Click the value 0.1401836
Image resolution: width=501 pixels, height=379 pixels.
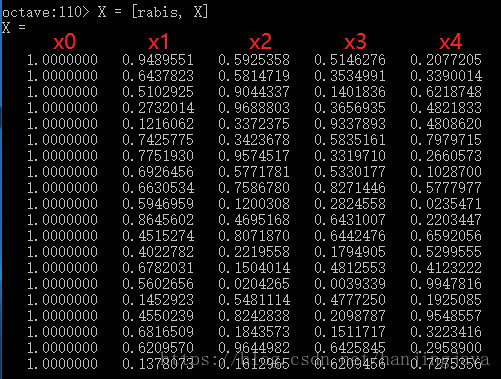(x=350, y=92)
